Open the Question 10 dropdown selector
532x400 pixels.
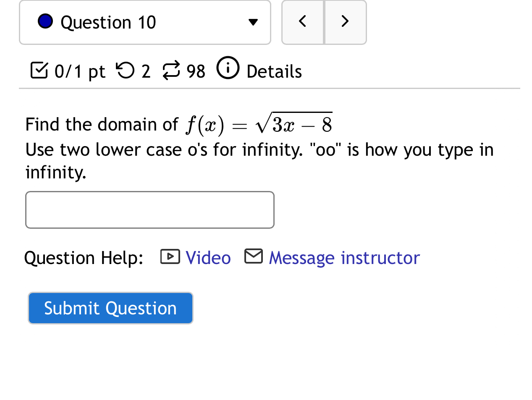[145, 22]
